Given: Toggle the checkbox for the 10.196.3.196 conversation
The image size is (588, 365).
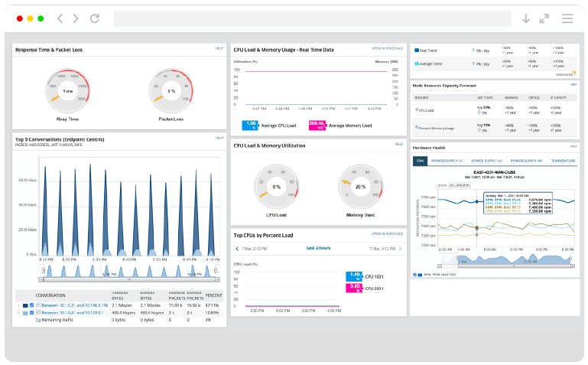Looking at the screenshot, I should coord(32,305).
